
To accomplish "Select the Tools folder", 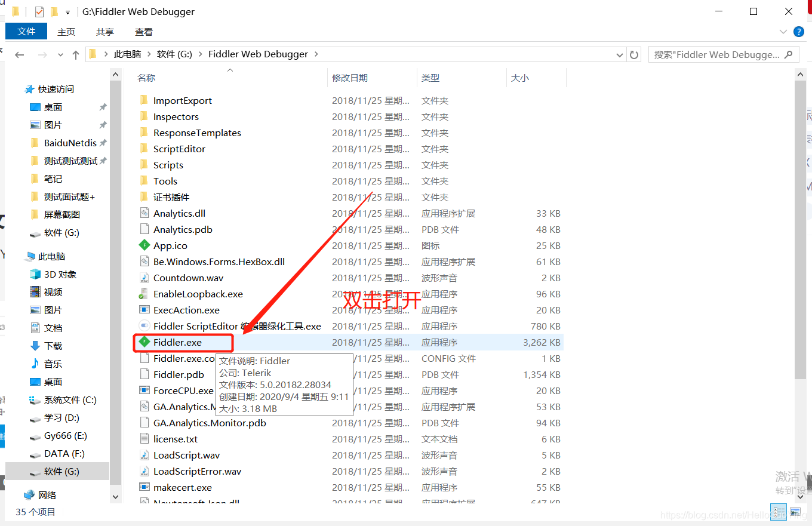I will (165, 181).
